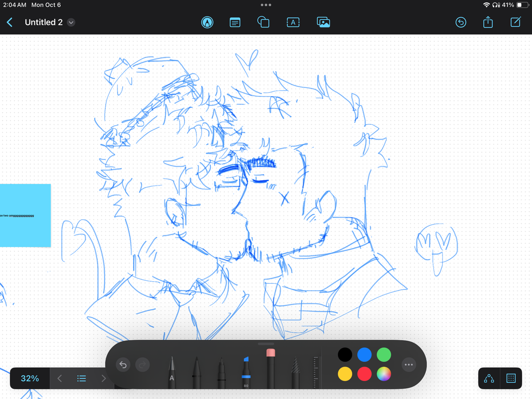Open the 32% zoom level menu
The width and height of the screenshot is (532, 399).
click(30, 379)
